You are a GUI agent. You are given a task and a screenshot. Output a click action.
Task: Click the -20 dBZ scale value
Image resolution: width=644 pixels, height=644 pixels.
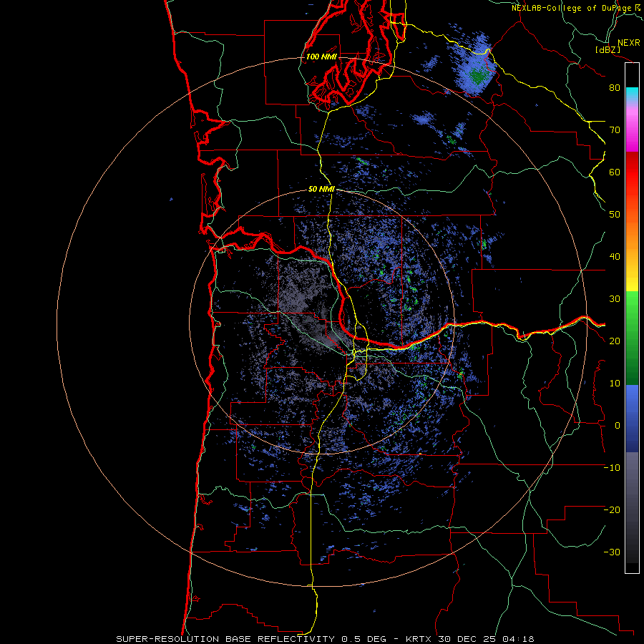click(612, 510)
